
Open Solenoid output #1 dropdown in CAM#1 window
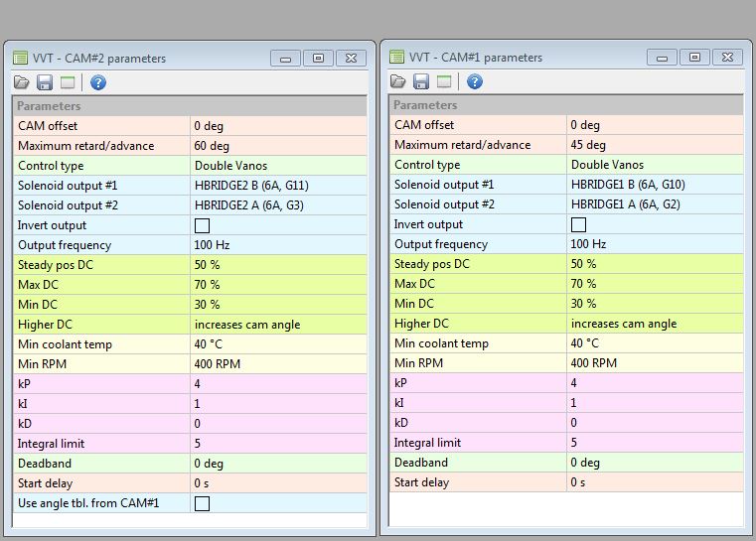(x=655, y=185)
